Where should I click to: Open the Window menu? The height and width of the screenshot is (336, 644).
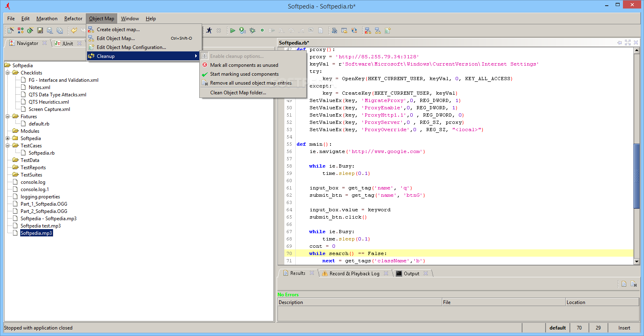point(130,19)
